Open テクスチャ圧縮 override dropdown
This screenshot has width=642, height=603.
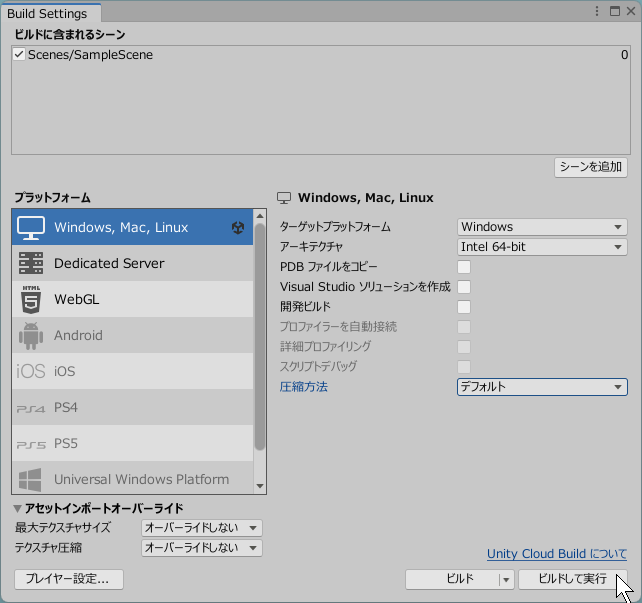click(202, 548)
